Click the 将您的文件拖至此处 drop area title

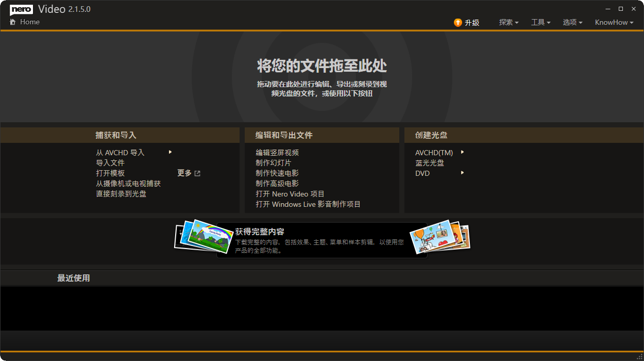tap(322, 66)
